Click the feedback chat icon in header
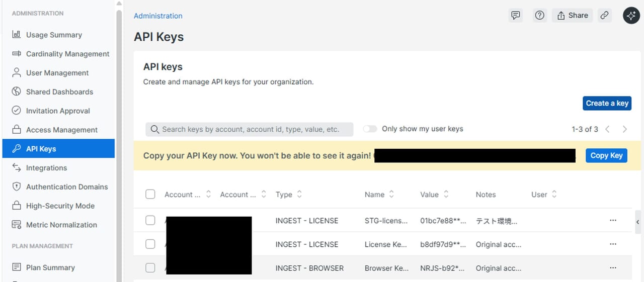Viewport: 644px width, 282px height. tap(515, 16)
